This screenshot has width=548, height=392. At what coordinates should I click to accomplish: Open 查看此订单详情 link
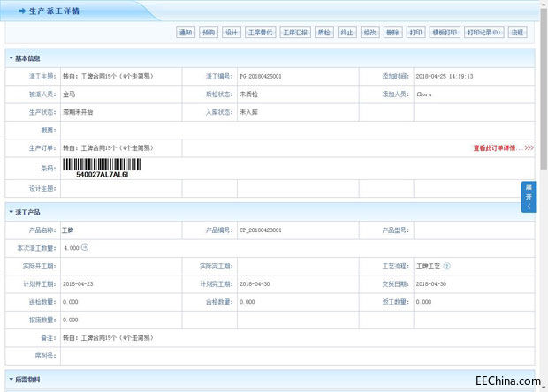point(503,148)
